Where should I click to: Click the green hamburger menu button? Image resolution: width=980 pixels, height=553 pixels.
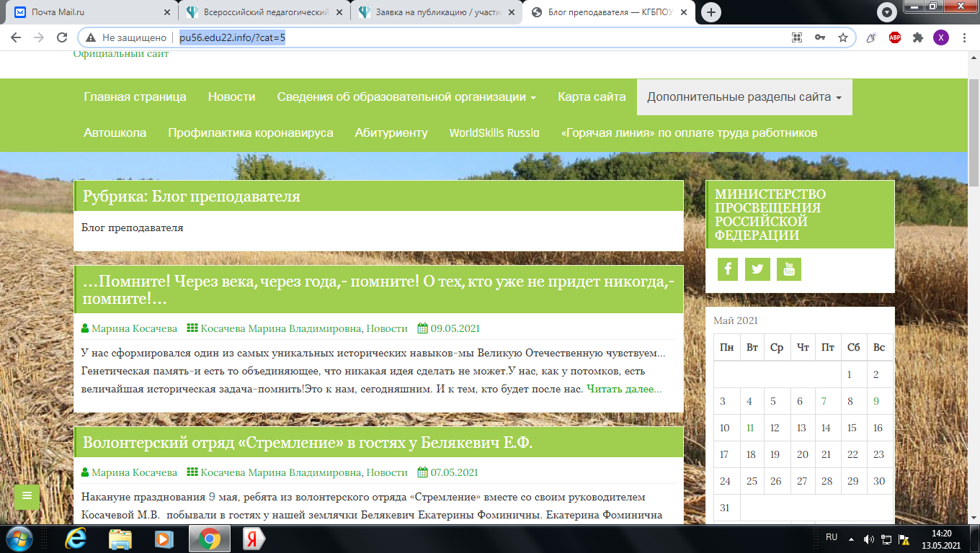[x=27, y=496]
